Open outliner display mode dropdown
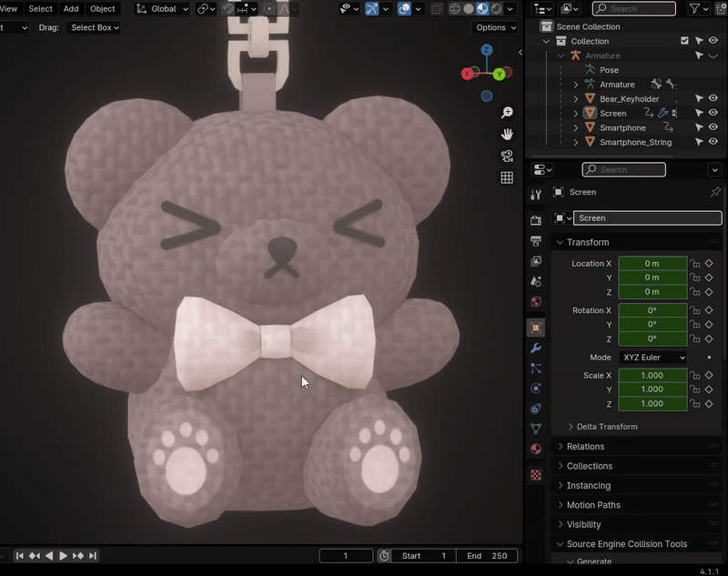 [542, 9]
